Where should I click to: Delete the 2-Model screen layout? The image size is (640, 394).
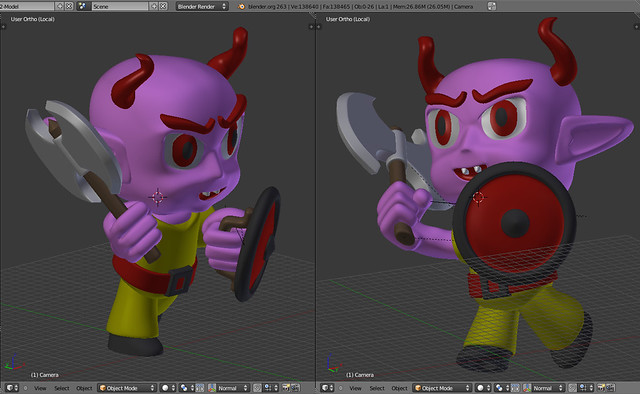[x=69, y=6]
